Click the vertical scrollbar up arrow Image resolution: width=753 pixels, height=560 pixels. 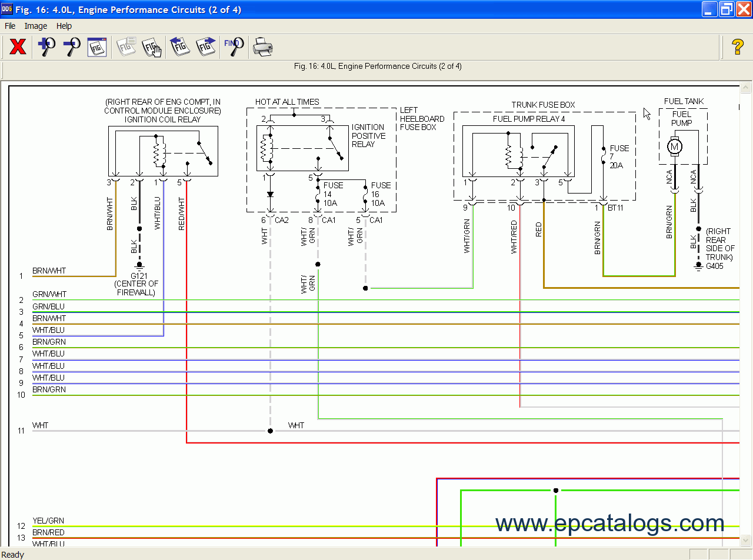746,88
